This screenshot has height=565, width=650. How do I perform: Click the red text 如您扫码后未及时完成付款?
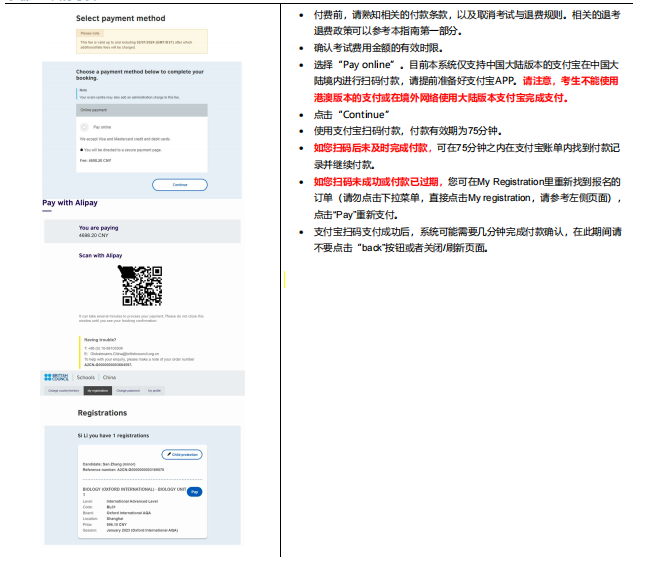point(371,148)
